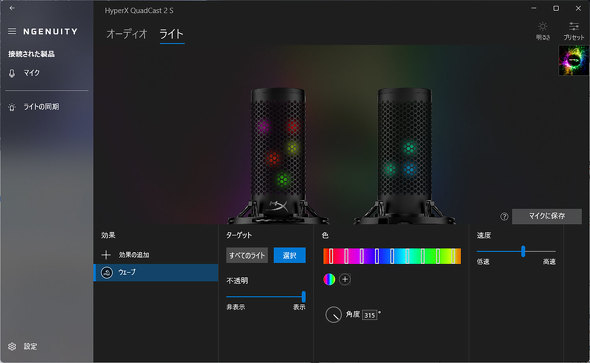Click the 表示 label under opacity slider
Image resolution: width=590 pixels, height=363 pixels.
click(299, 307)
